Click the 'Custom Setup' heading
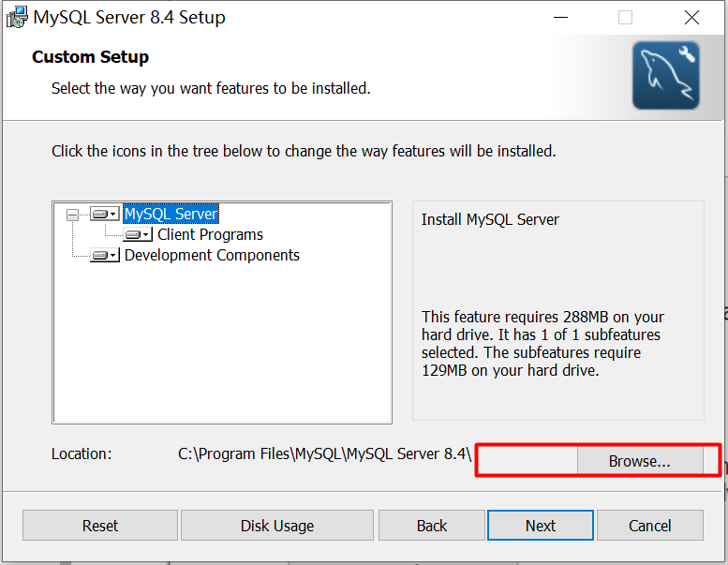 pos(91,56)
